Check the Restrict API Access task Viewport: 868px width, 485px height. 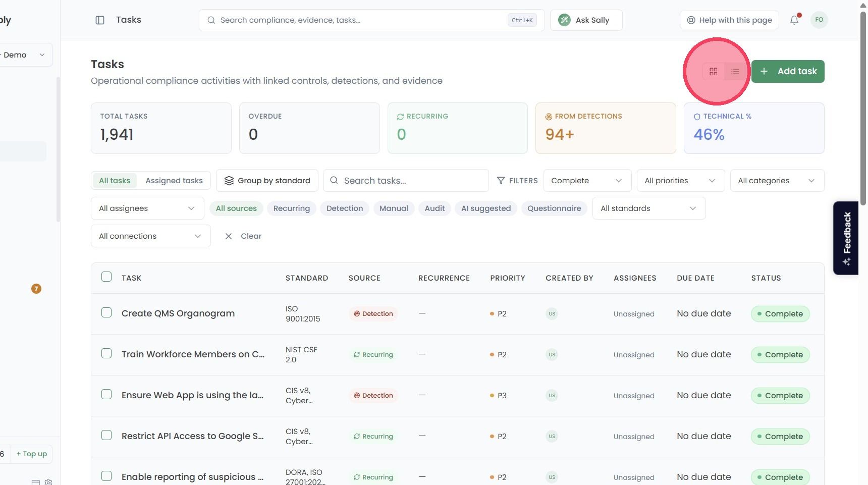click(x=106, y=435)
